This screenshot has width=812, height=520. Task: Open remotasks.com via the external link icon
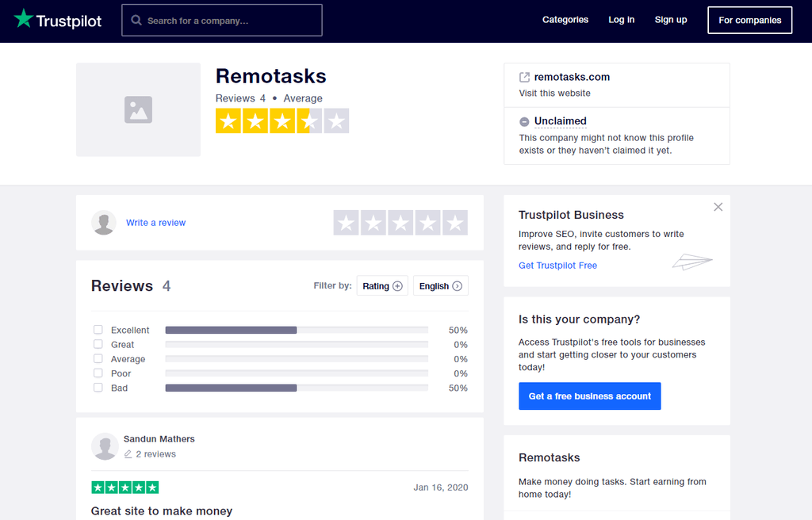pos(523,77)
